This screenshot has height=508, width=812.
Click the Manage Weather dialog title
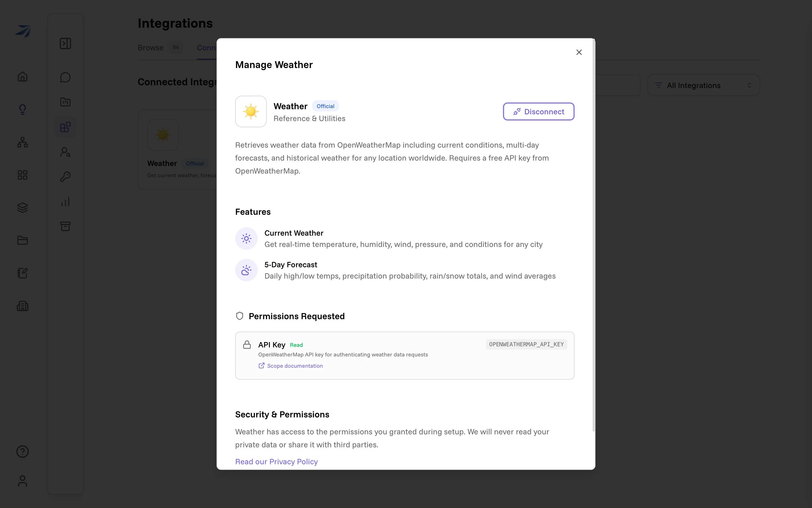point(274,65)
